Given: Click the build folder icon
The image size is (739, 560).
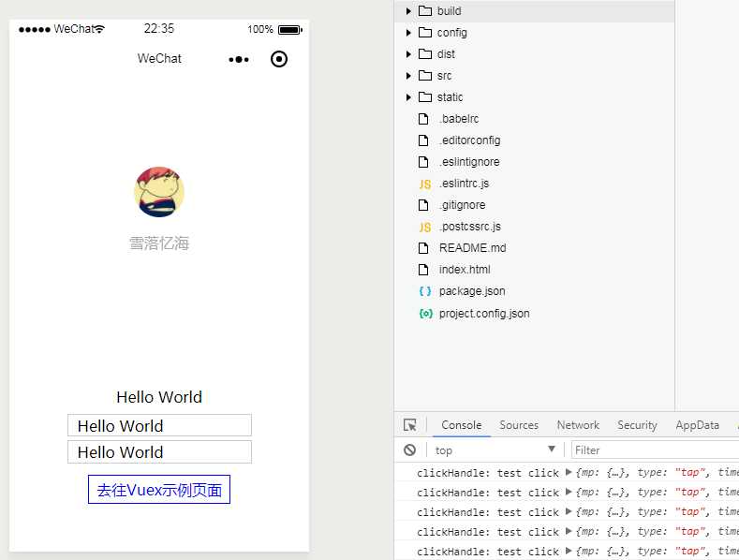Looking at the screenshot, I should 425,11.
